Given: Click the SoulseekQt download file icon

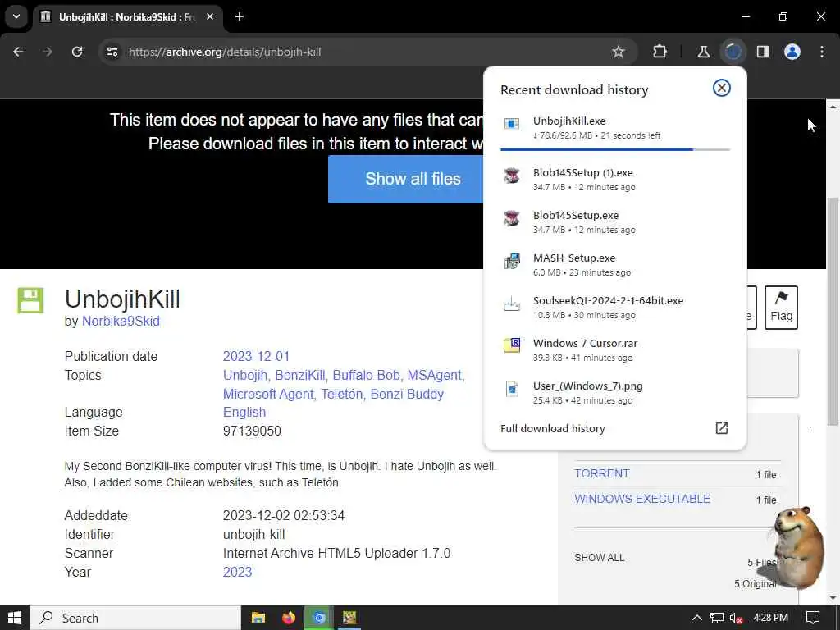Looking at the screenshot, I should (512, 304).
